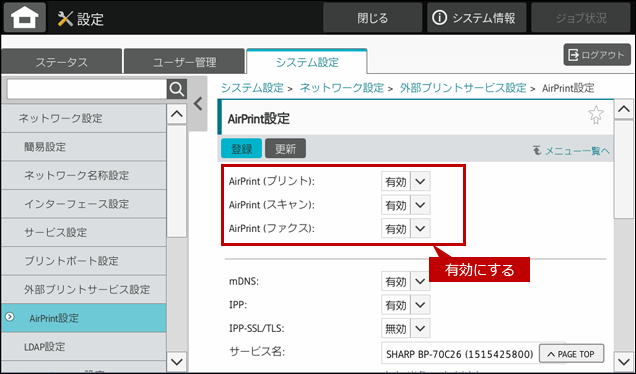Switch to ステータス tab
The height and width of the screenshot is (374, 636).
tap(62, 62)
